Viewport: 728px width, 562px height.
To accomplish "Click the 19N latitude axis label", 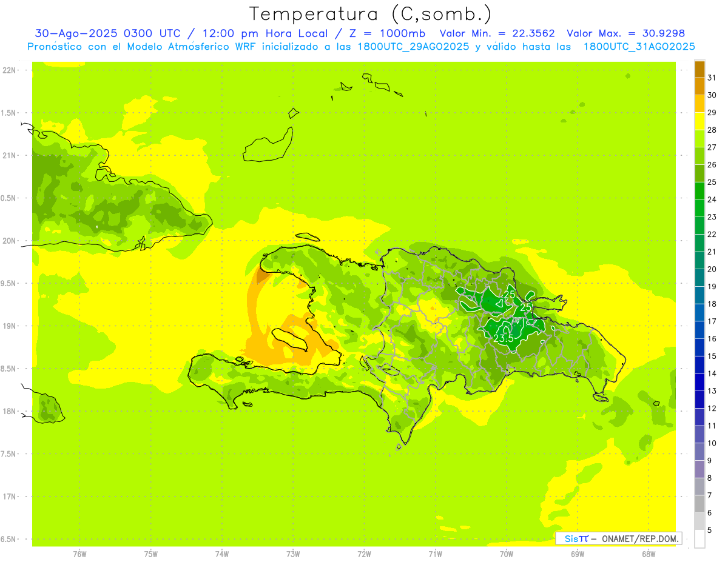I will (x=10, y=326).
